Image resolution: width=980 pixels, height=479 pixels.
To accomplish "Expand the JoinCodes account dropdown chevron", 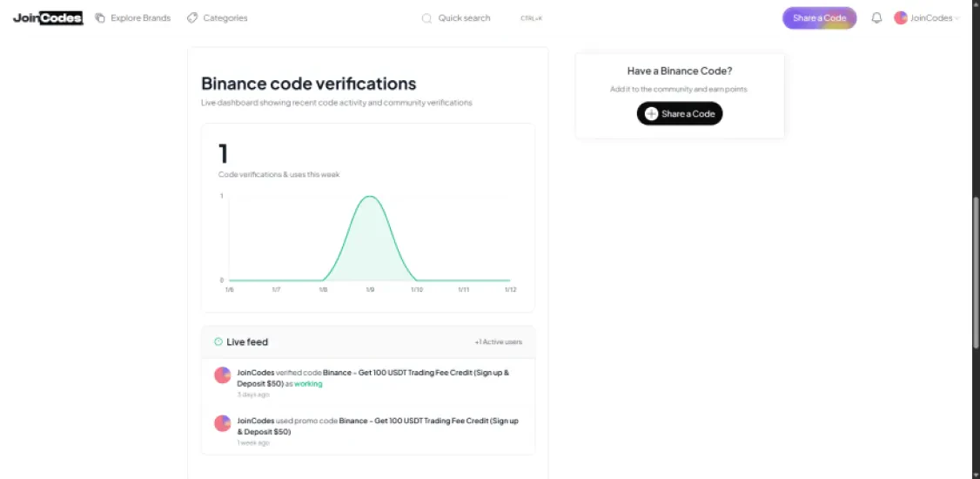I will pos(957,19).
